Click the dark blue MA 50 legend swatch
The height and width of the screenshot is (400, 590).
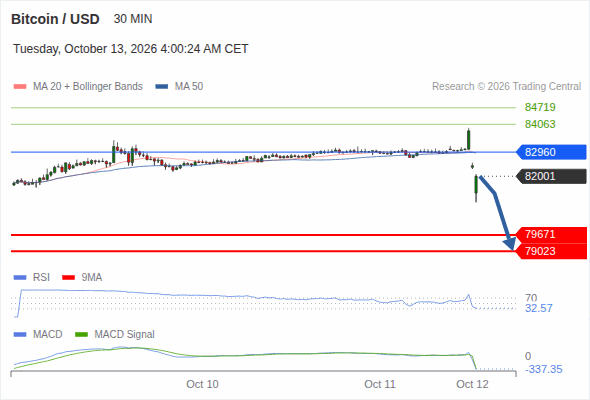click(162, 87)
